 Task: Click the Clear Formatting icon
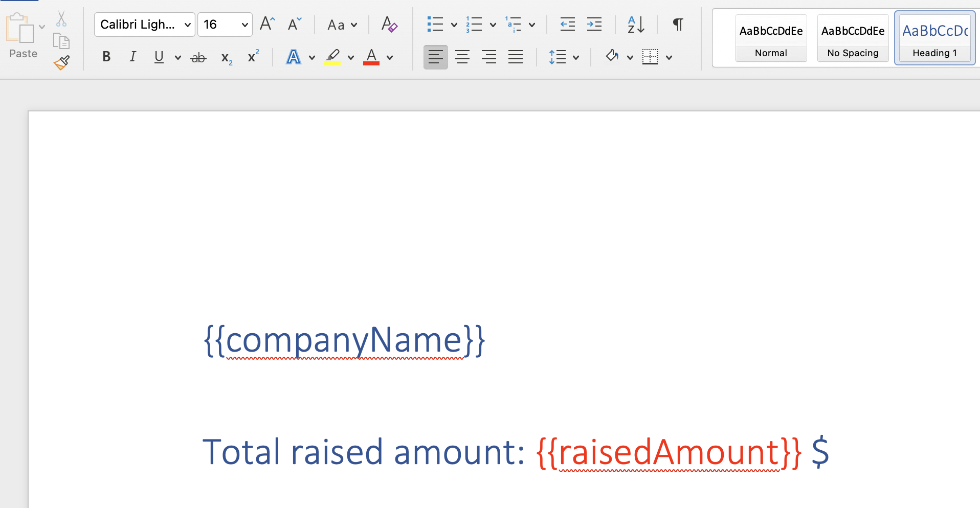(389, 24)
